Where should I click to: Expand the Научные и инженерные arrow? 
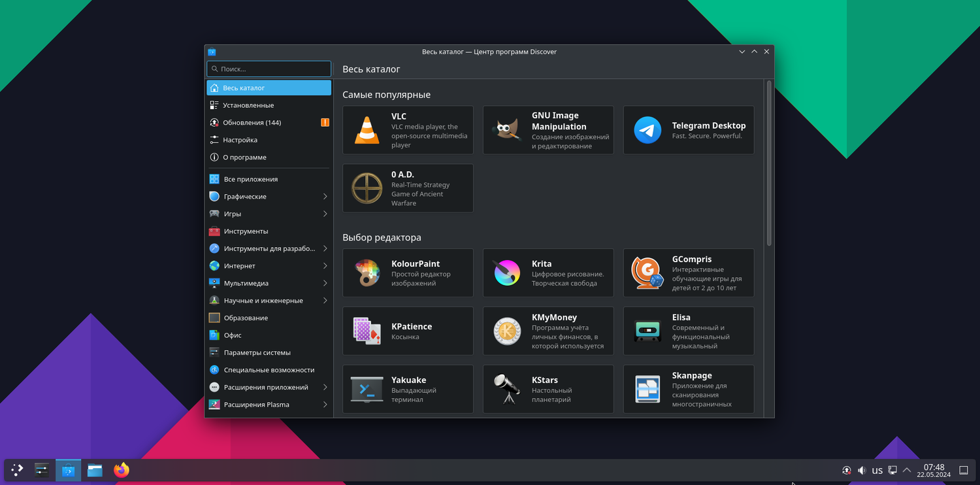(x=325, y=301)
